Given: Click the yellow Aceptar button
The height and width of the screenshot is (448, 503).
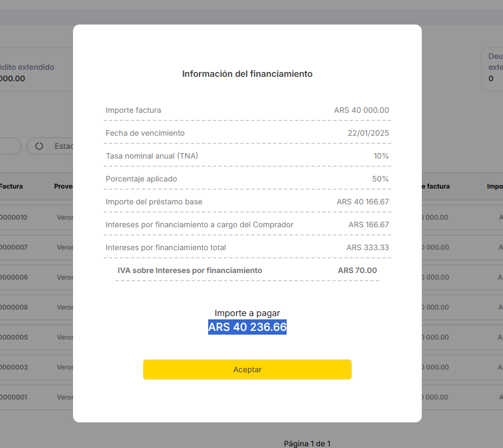Looking at the screenshot, I should [x=247, y=370].
